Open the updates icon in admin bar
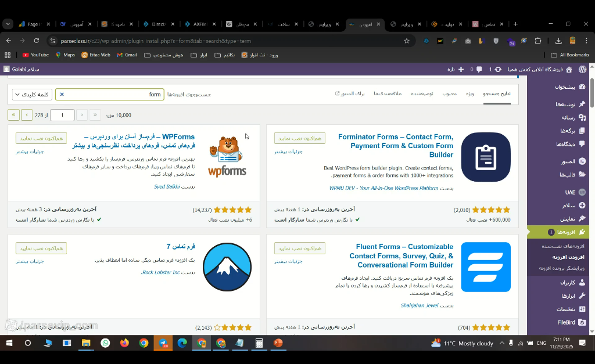595x364 pixels. (498, 70)
